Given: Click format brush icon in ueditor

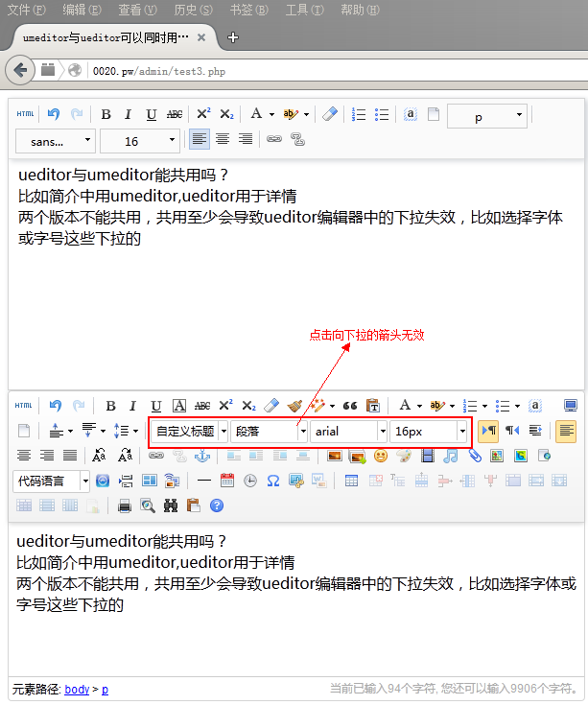Looking at the screenshot, I should [x=294, y=406].
